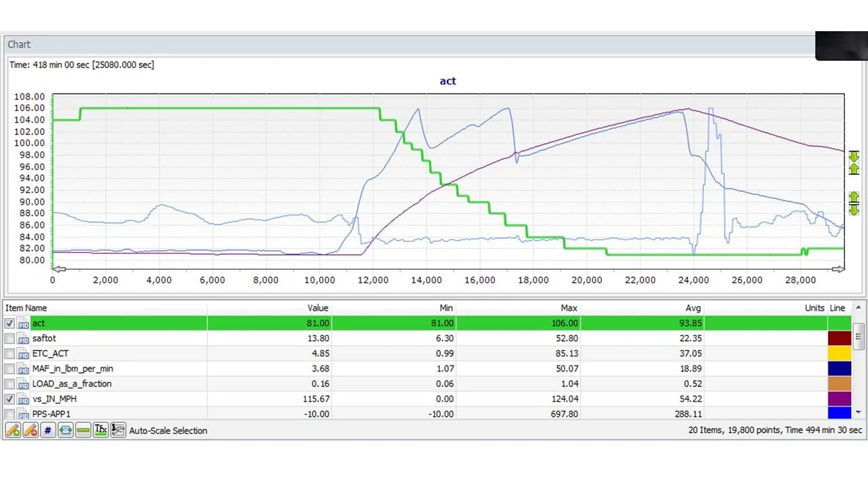Click the list scrollbar up arrow

coord(859,308)
